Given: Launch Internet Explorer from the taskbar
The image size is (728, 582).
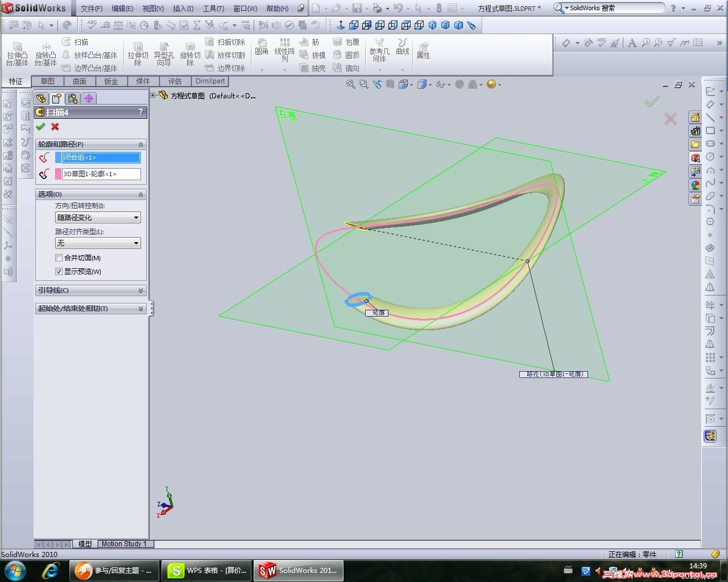Looking at the screenshot, I should tap(51, 570).
